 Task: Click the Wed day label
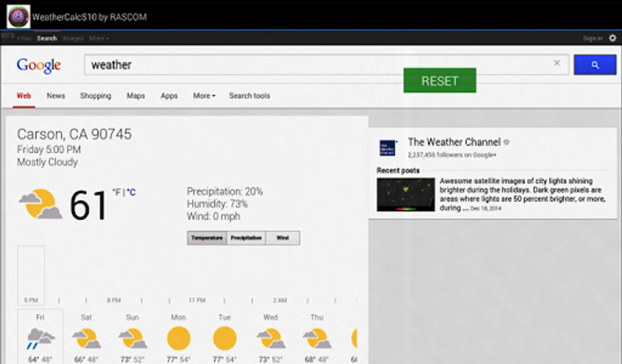(271, 317)
